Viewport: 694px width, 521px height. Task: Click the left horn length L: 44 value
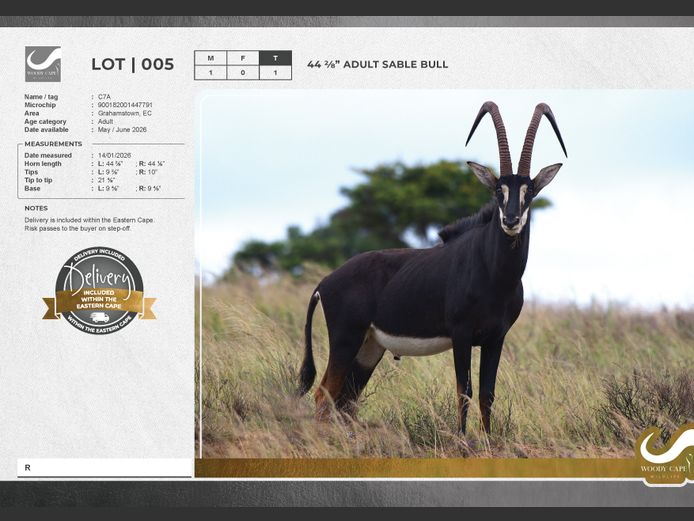[x=110, y=164]
